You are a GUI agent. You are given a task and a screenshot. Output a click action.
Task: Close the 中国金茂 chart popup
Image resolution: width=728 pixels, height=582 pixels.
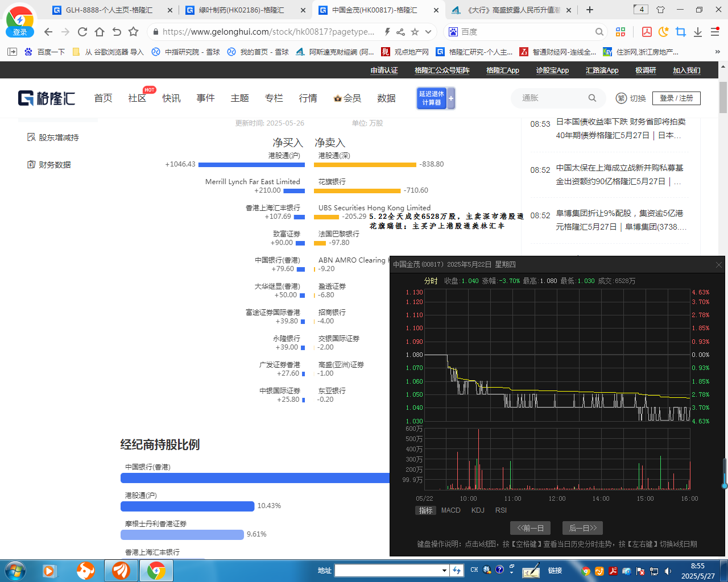click(718, 265)
